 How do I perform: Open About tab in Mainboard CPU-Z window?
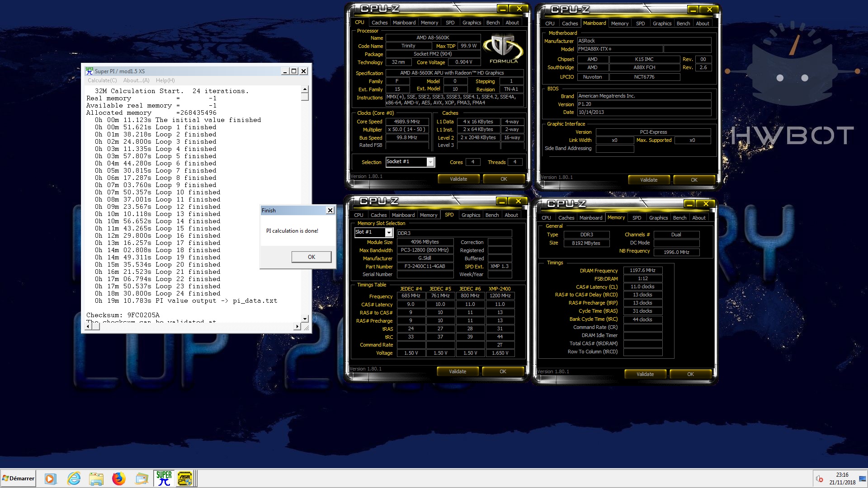pyautogui.click(x=702, y=23)
